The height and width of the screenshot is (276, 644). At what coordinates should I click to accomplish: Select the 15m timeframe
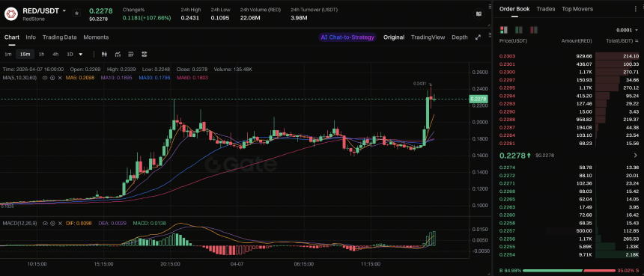tap(25, 54)
